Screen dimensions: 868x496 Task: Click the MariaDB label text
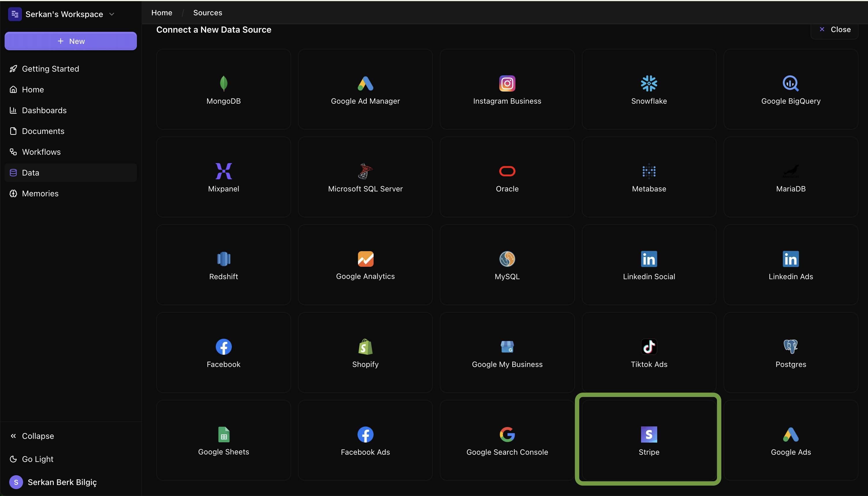click(x=790, y=189)
